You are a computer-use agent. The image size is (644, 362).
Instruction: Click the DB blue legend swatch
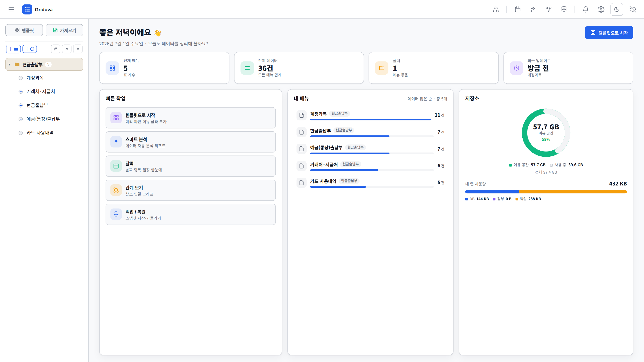(466, 199)
